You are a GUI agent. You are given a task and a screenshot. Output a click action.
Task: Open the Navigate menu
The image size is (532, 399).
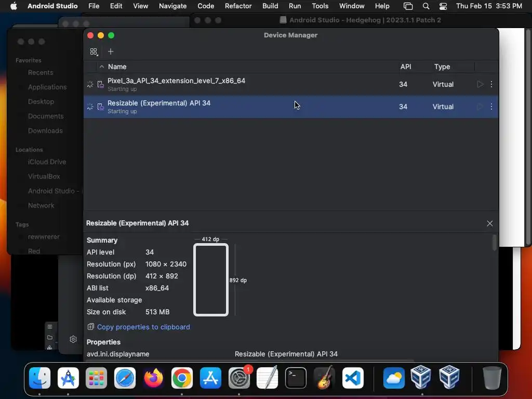tap(172, 6)
